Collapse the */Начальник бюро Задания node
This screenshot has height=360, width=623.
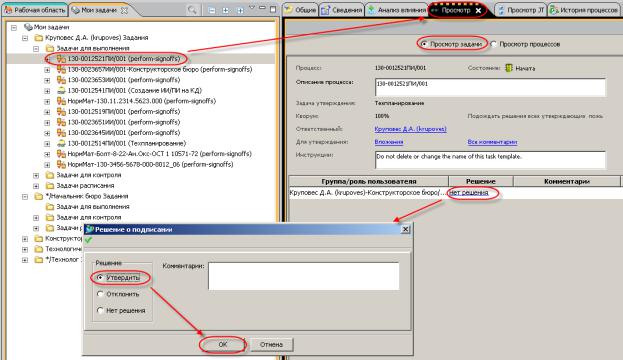tap(25, 197)
